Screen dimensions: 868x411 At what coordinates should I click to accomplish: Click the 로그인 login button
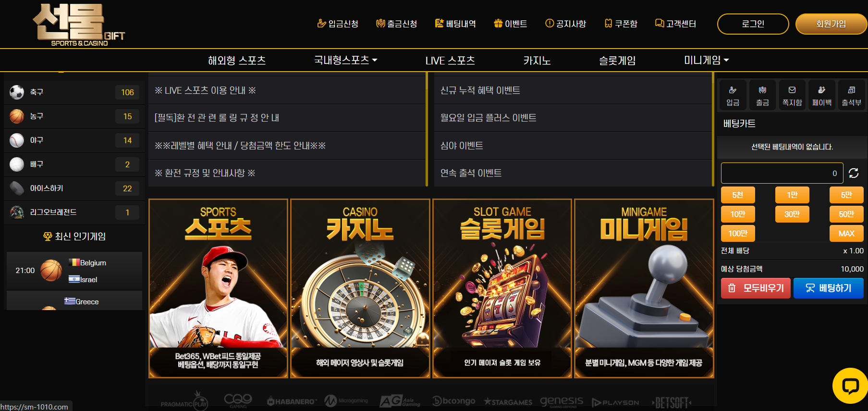pos(753,24)
